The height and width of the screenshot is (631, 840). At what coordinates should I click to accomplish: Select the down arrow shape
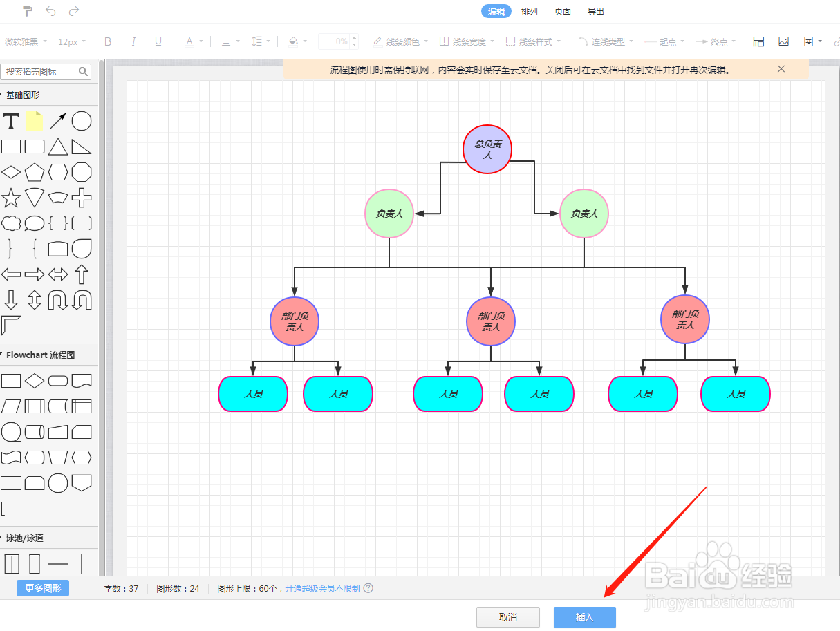(x=10, y=300)
